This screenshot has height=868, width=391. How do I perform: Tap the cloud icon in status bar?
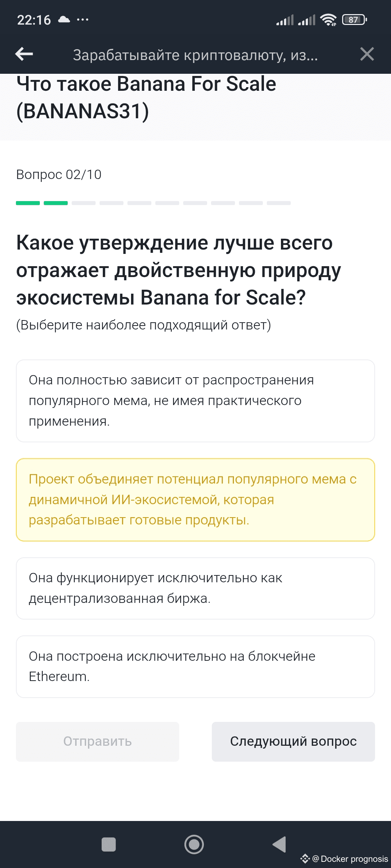click(64, 20)
